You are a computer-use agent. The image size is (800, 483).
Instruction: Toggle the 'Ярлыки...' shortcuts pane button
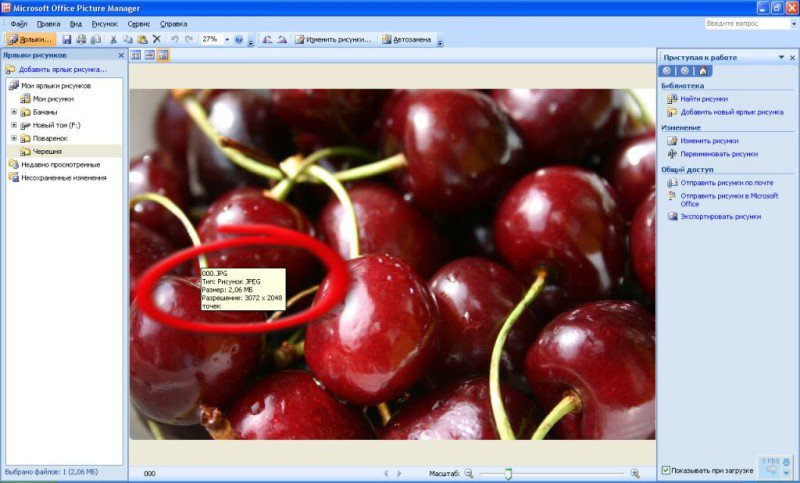point(30,39)
